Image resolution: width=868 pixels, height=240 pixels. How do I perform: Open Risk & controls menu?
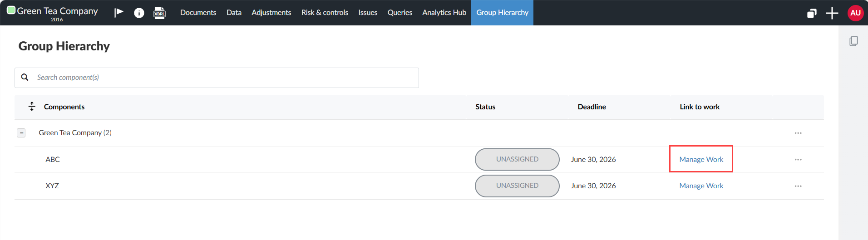(x=325, y=13)
